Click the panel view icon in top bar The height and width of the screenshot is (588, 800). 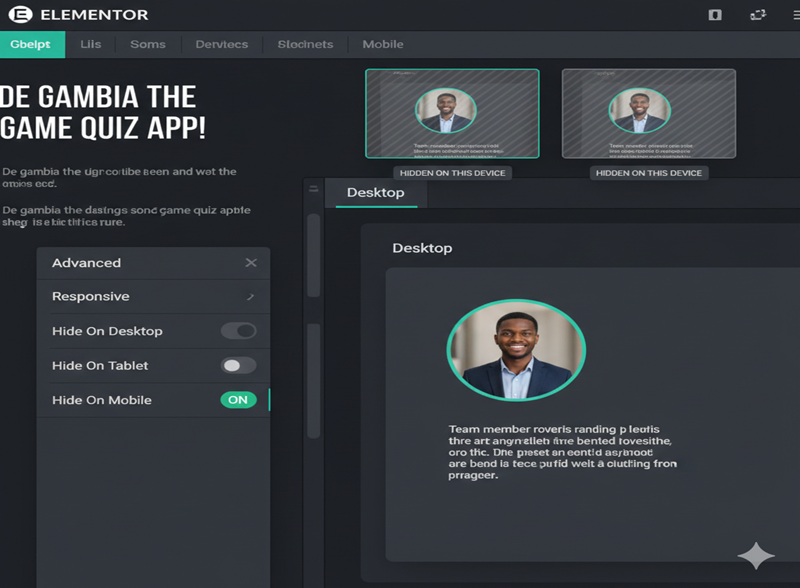(714, 15)
